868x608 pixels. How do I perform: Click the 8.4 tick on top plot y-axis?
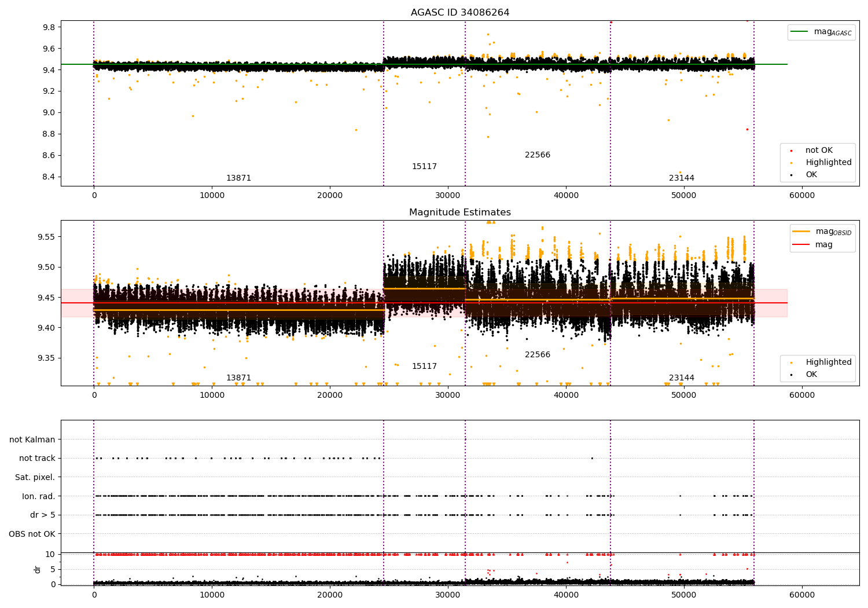pyautogui.click(x=49, y=177)
